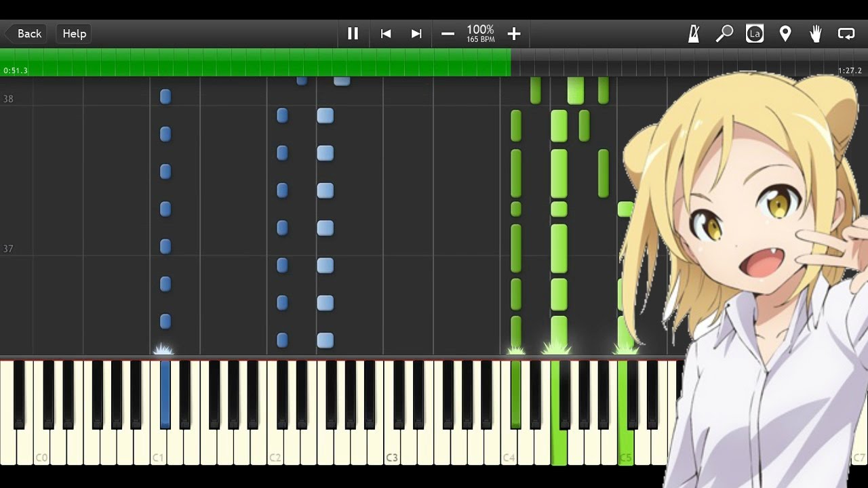Click the 100% speed 165 BPM display
The height and width of the screenshot is (488, 868).
point(480,34)
